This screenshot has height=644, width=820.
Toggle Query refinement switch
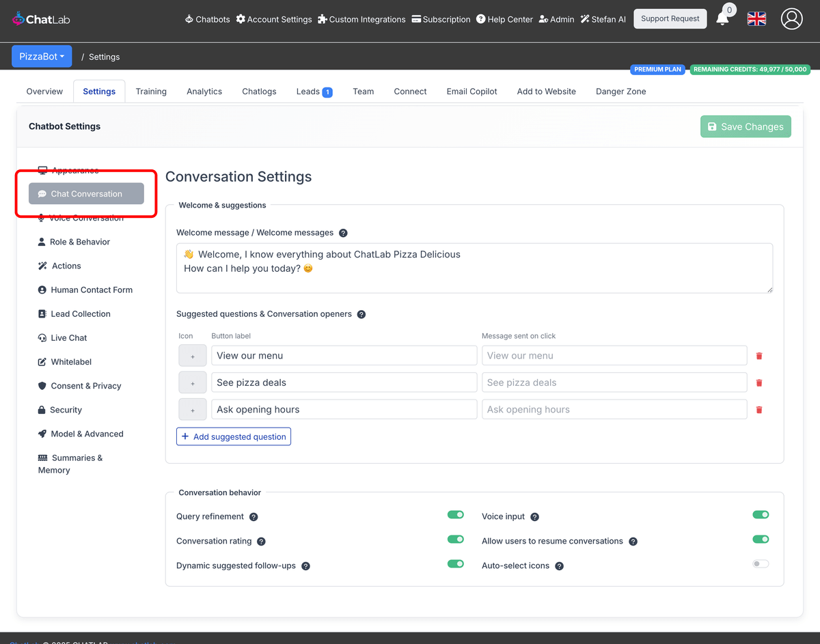point(456,515)
